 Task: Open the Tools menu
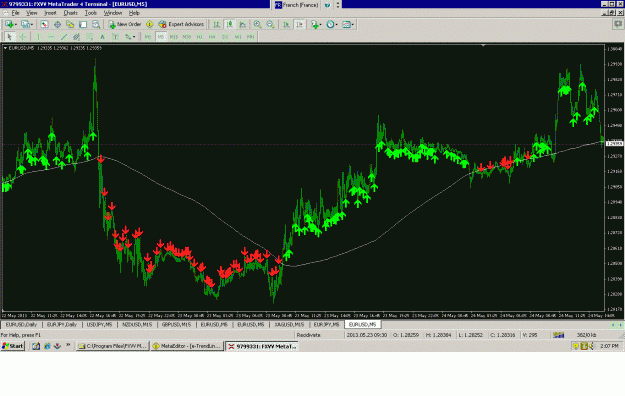pyautogui.click(x=90, y=13)
